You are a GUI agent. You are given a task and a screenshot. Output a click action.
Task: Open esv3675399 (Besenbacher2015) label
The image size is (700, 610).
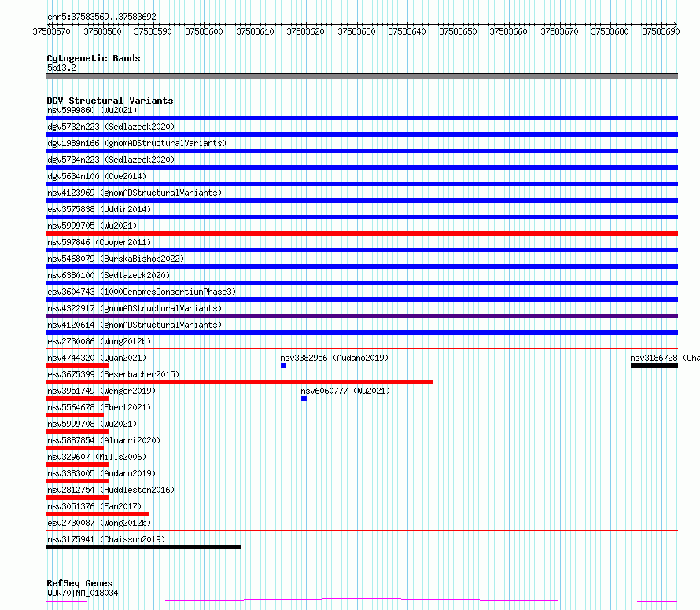tap(113, 374)
